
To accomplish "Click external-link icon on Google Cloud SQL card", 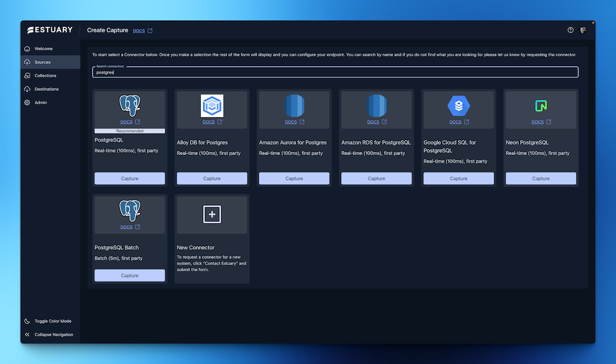I will coord(466,122).
